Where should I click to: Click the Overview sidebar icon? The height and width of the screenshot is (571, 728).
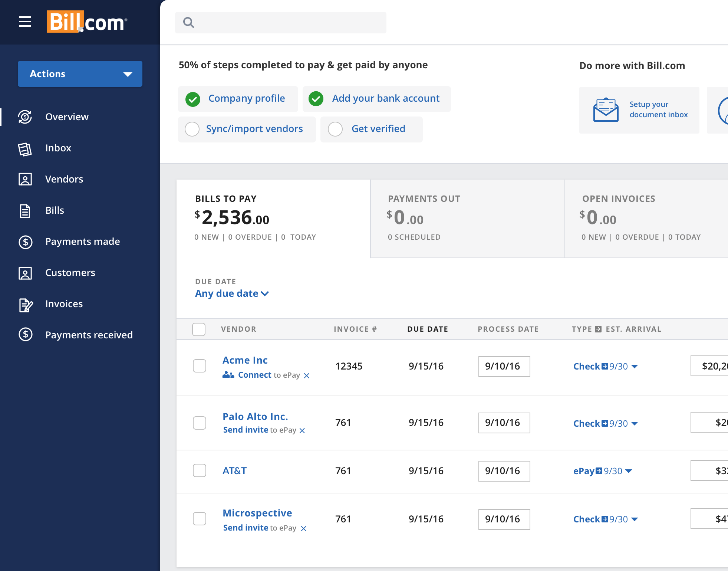[x=25, y=117]
